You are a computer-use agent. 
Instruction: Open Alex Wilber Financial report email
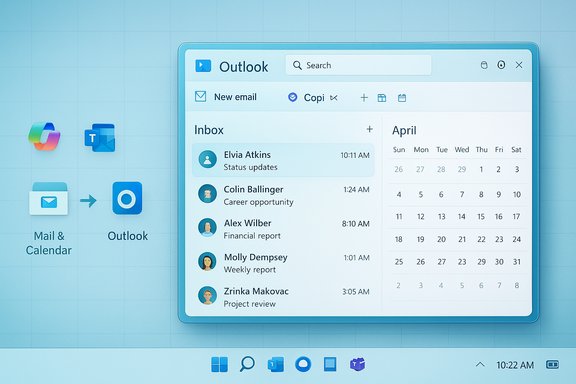click(x=283, y=229)
